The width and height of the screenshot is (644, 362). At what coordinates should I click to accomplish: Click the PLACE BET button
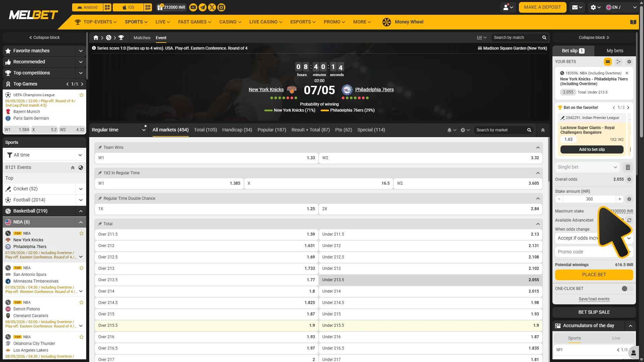[x=594, y=275]
